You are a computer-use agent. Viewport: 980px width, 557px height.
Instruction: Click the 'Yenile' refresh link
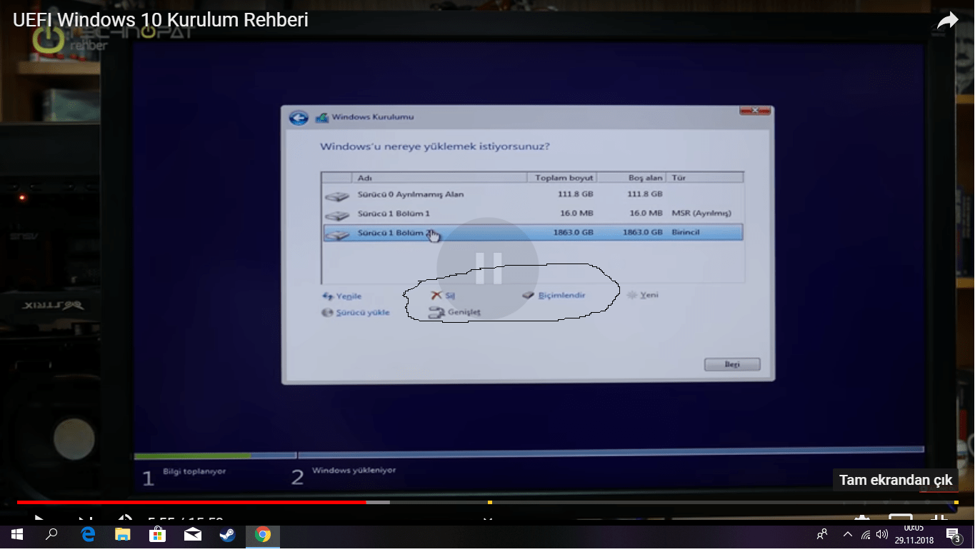349,296
